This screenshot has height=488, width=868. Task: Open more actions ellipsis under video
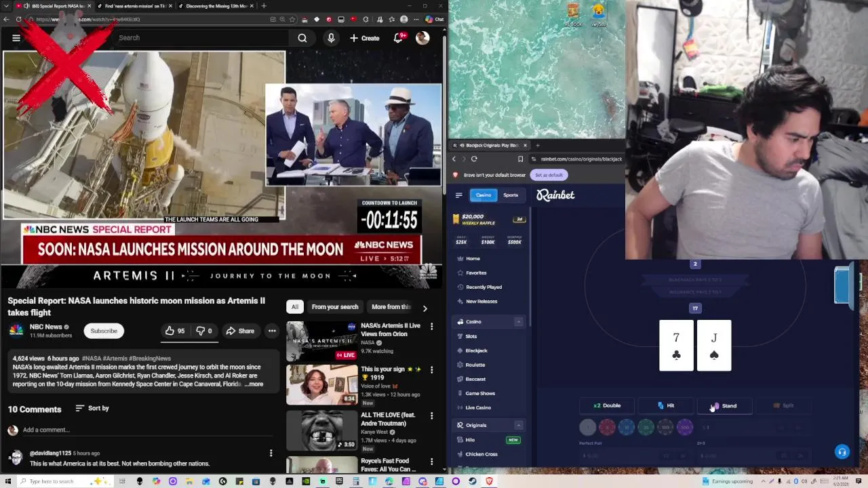point(272,331)
